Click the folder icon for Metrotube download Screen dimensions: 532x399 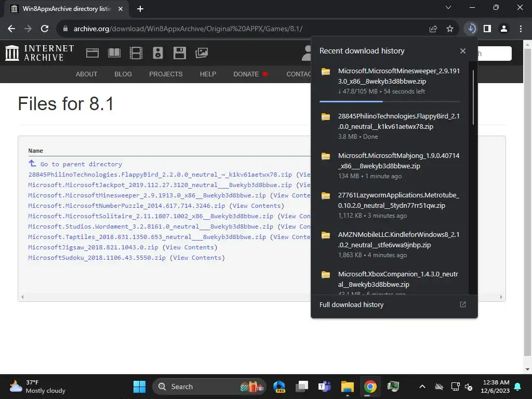pos(326,195)
